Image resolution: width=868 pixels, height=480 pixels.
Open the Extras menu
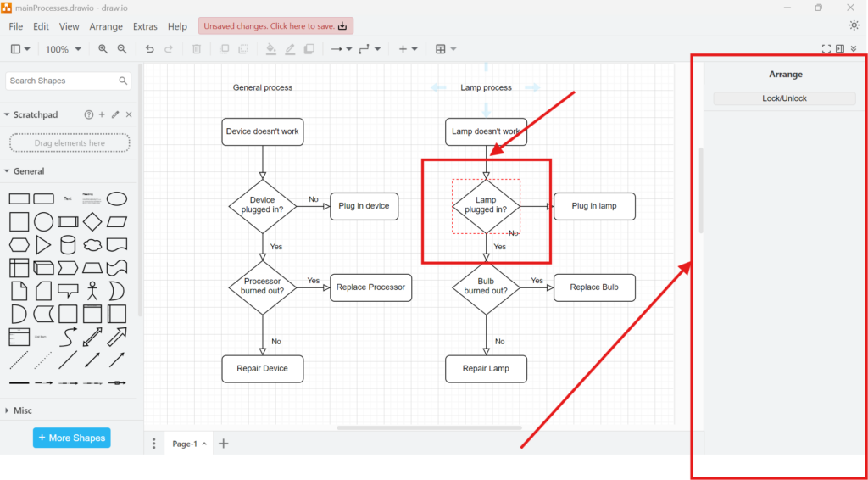pos(145,26)
